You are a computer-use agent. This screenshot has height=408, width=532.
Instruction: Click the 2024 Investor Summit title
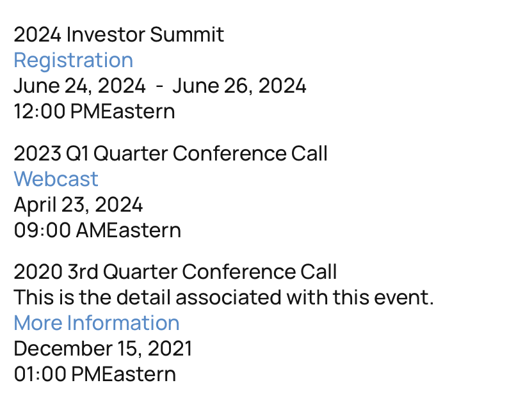coord(118,35)
